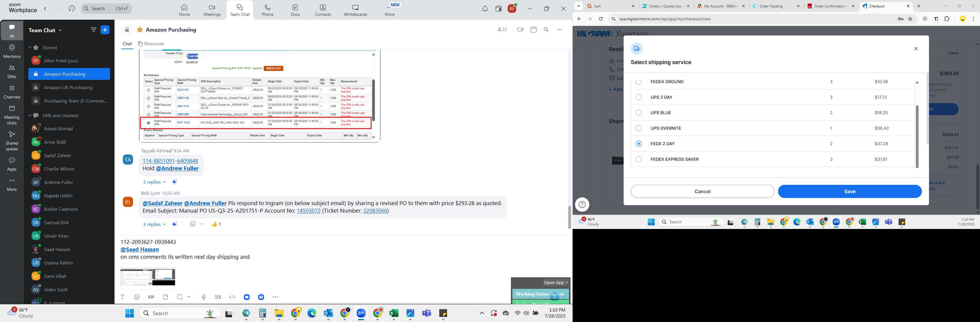
Task: Expand 3 replies under Tayyab Ashraaf message
Action: click(x=154, y=182)
